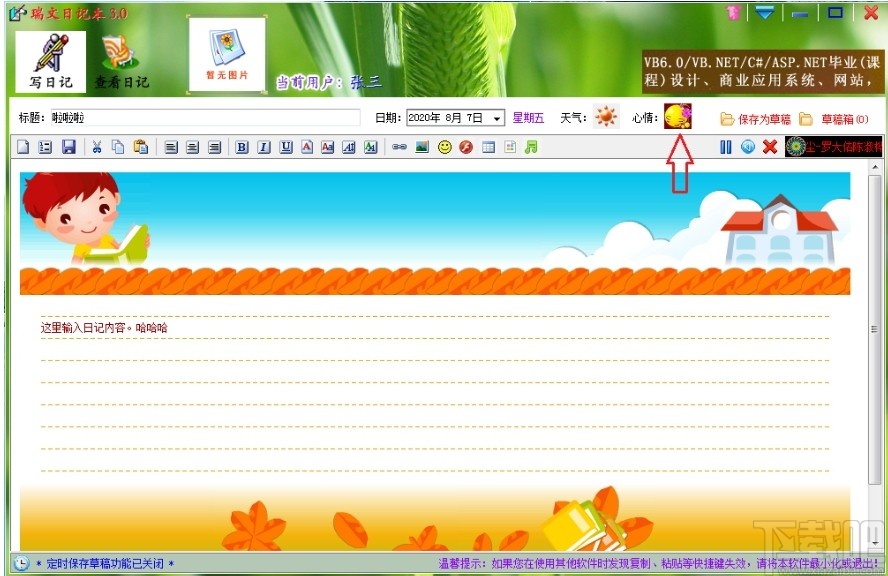Click the blue music volume button
The width and height of the screenshot is (888, 576).
click(748, 147)
